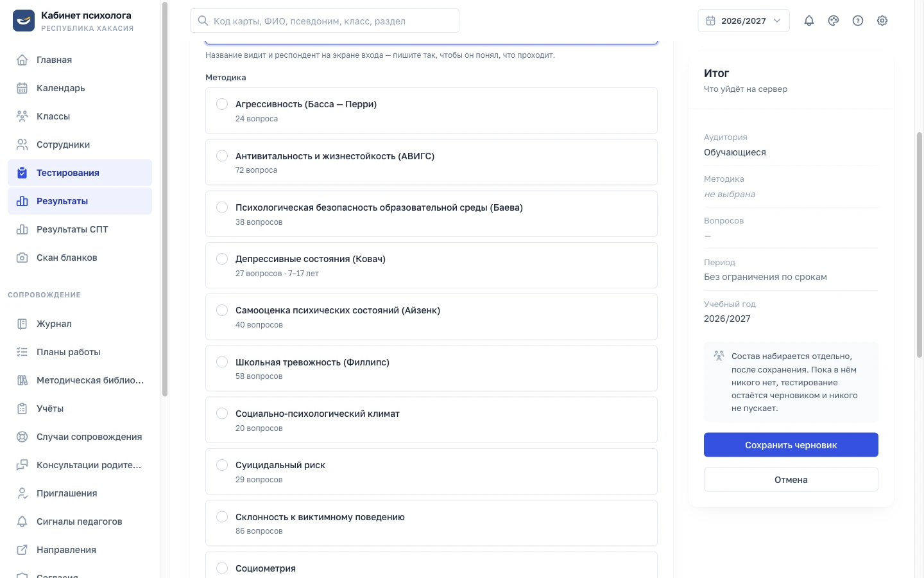Expand the 2026/2027 school year dropdown
The height and width of the screenshot is (578, 924).
click(x=744, y=21)
